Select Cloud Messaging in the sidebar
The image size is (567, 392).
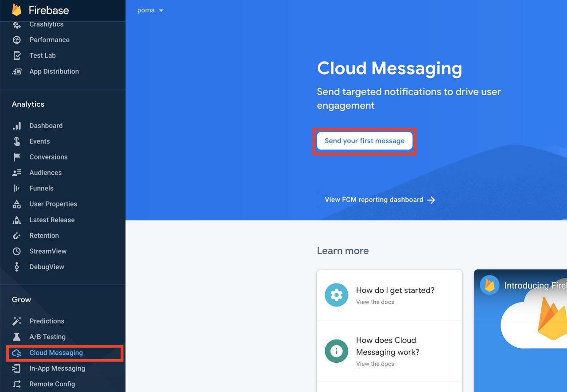(56, 353)
